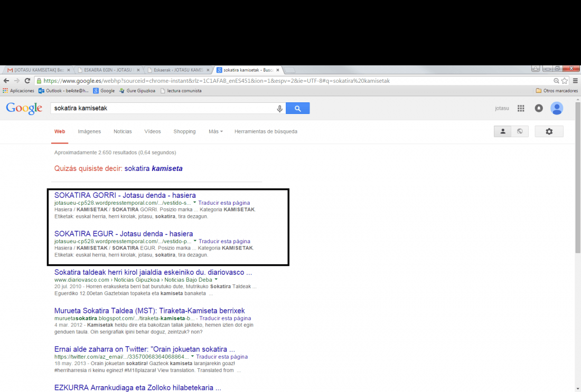The height and width of the screenshot is (392, 581).
Task: Click the browser back arrow
Action: point(6,81)
